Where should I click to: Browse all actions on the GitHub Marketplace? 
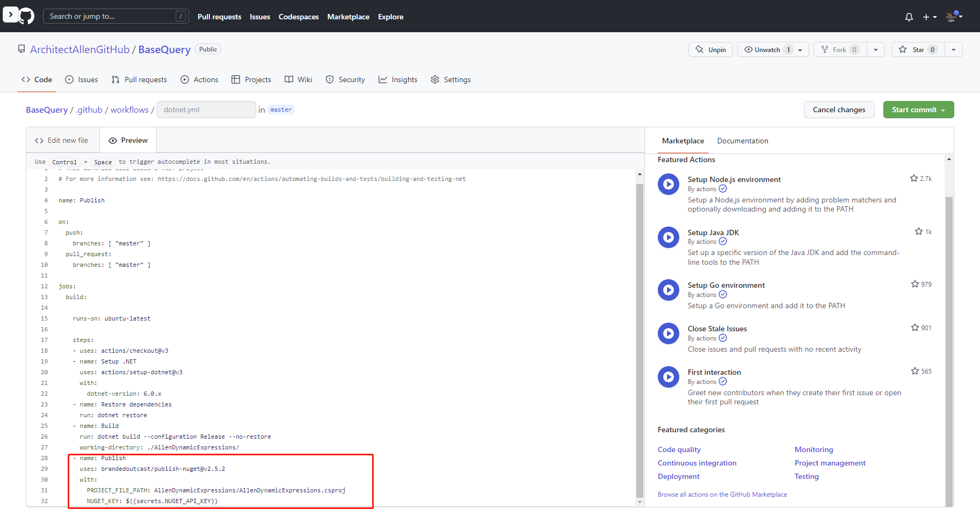tap(722, 495)
